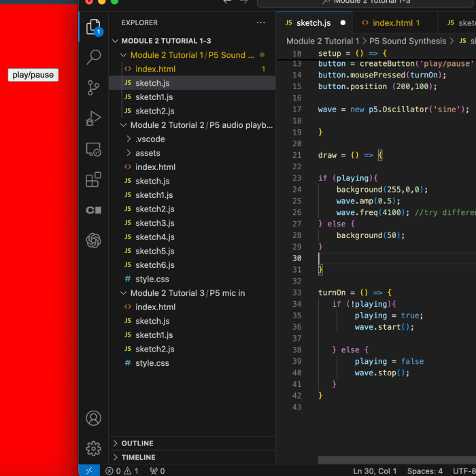Open index.html in Tutorial 2 folder
The width and height of the screenshot is (476, 476).
point(192,167)
